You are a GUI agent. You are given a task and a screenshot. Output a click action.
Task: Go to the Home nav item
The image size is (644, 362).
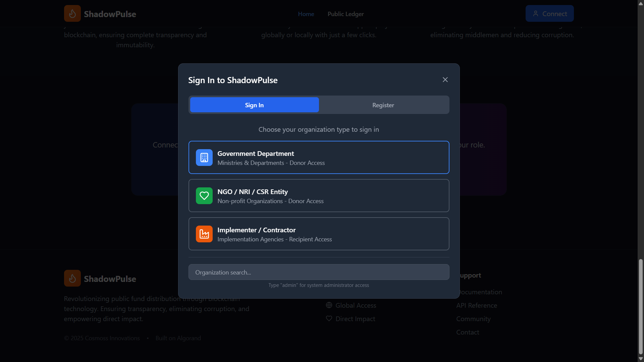[306, 14]
